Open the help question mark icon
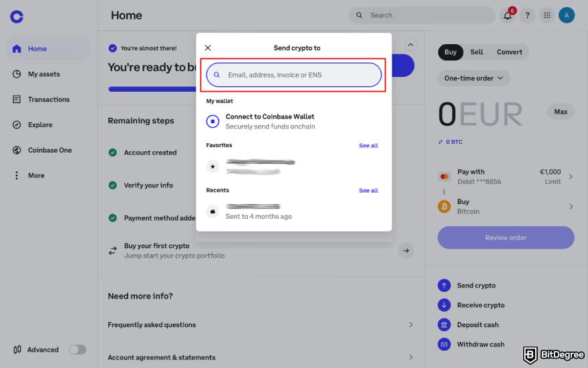 [527, 15]
